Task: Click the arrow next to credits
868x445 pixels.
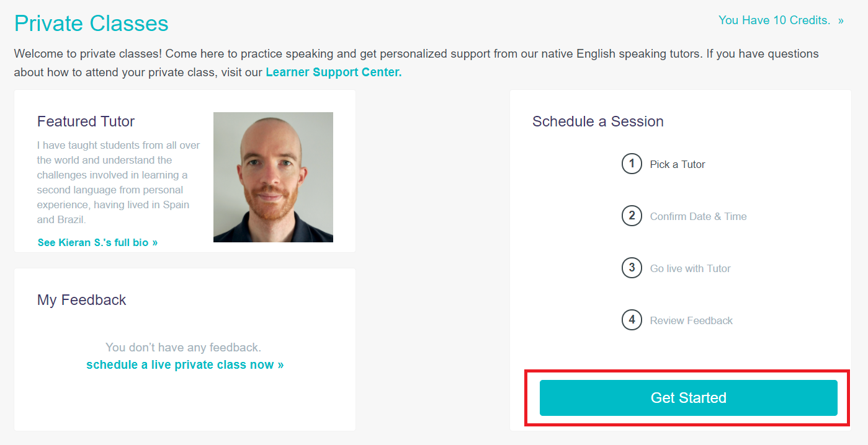Action: 841,20
